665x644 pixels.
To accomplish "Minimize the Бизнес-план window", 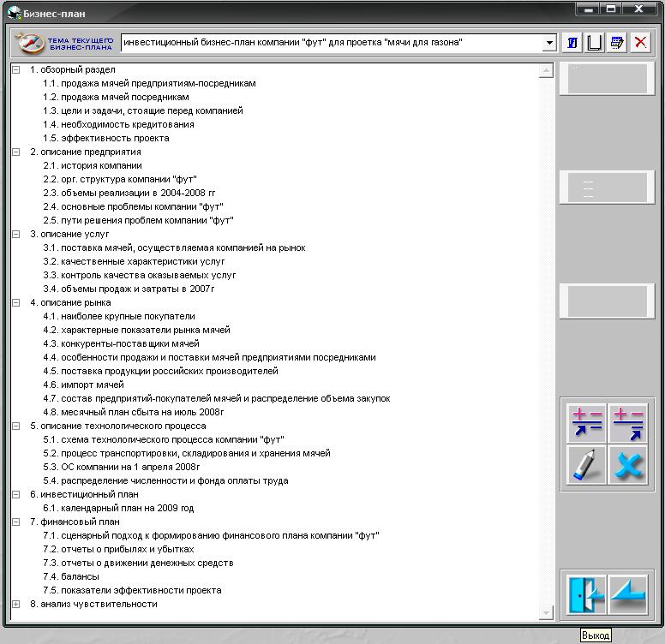I will [588, 9].
